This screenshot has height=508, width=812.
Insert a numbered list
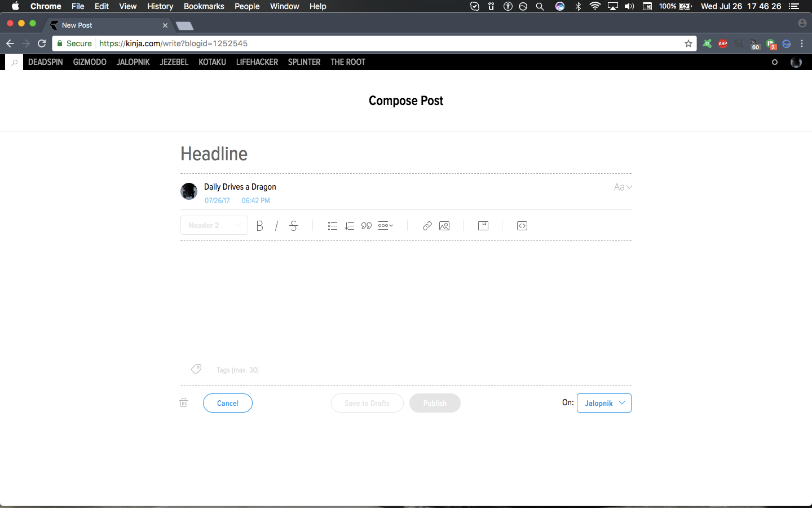pyautogui.click(x=350, y=226)
